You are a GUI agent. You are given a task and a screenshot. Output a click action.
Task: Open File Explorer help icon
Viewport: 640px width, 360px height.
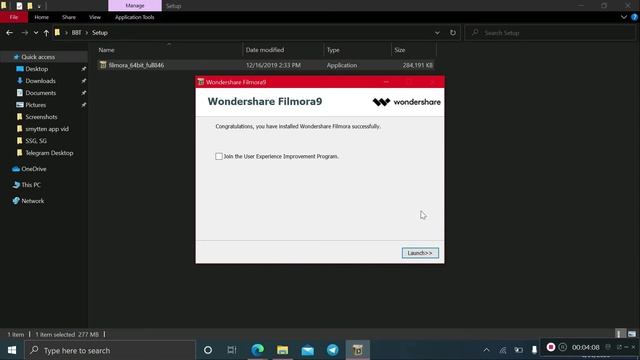(634, 17)
